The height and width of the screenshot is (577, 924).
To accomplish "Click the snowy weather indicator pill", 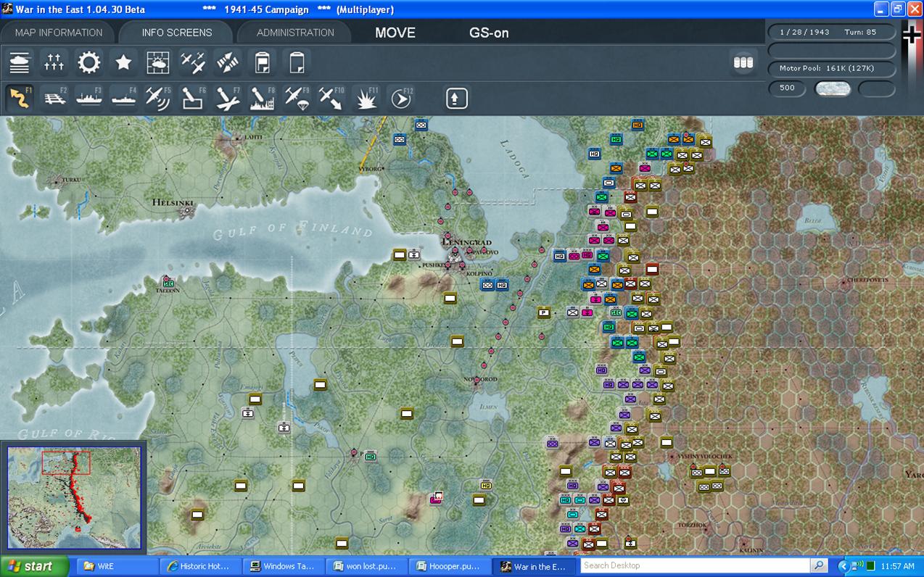I will [833, 88].
